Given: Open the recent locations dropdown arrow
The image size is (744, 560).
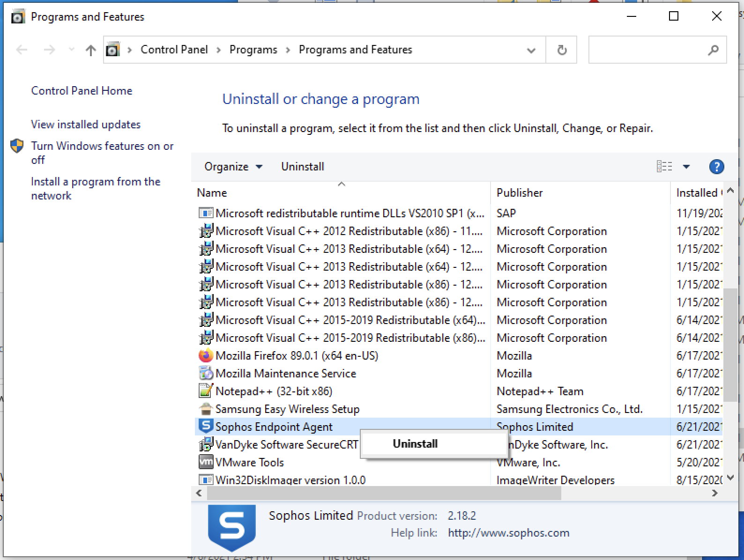Looking at the screenshot, I should [71, 50].
